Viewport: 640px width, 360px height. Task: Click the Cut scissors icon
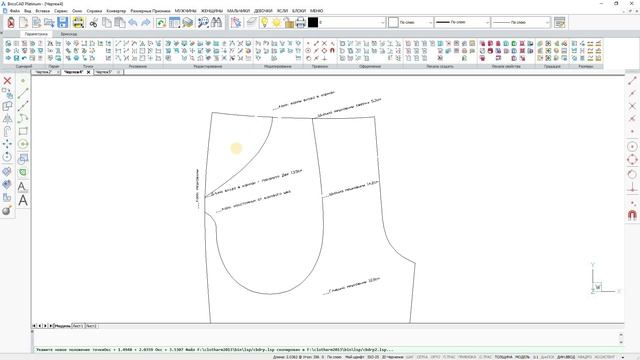coord(93,22)
